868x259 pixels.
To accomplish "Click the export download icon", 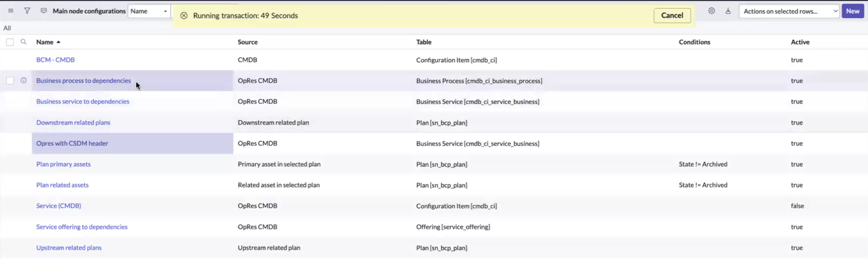I will [728, 11].
